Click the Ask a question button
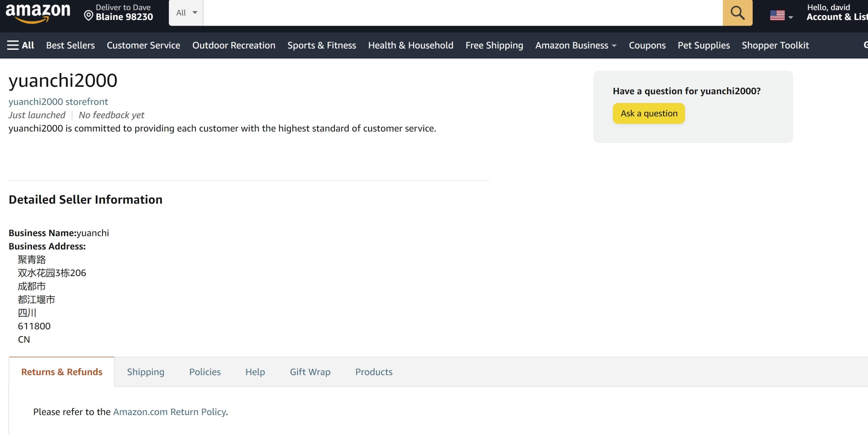The image size is (868, 435). pyautogui.click(x=649, y=113)
